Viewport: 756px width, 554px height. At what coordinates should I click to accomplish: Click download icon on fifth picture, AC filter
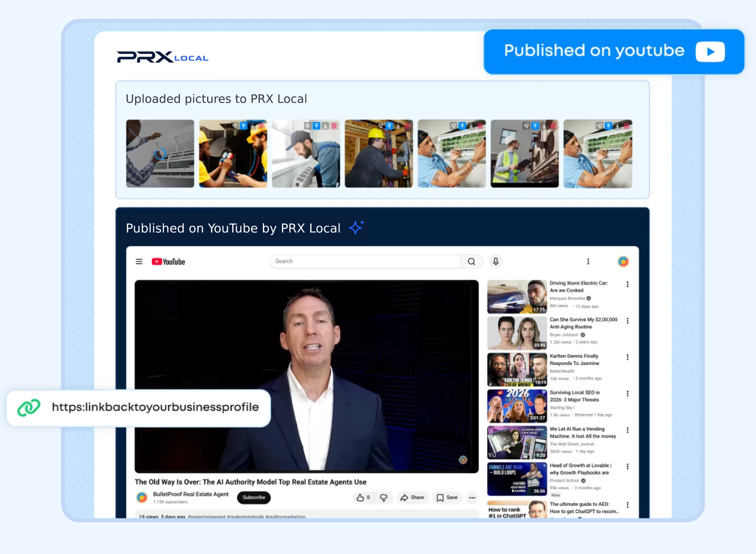[x=471, y=126]
